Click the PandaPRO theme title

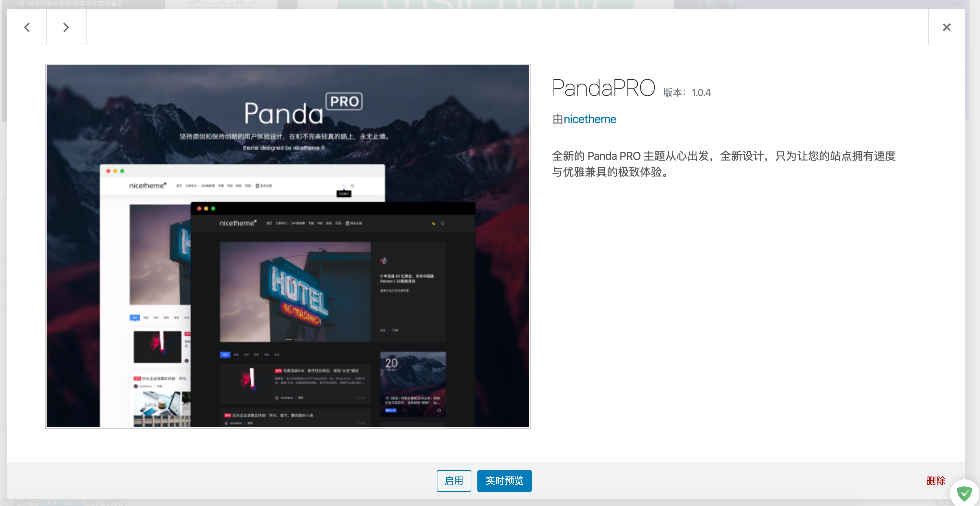tap(604, 88)
